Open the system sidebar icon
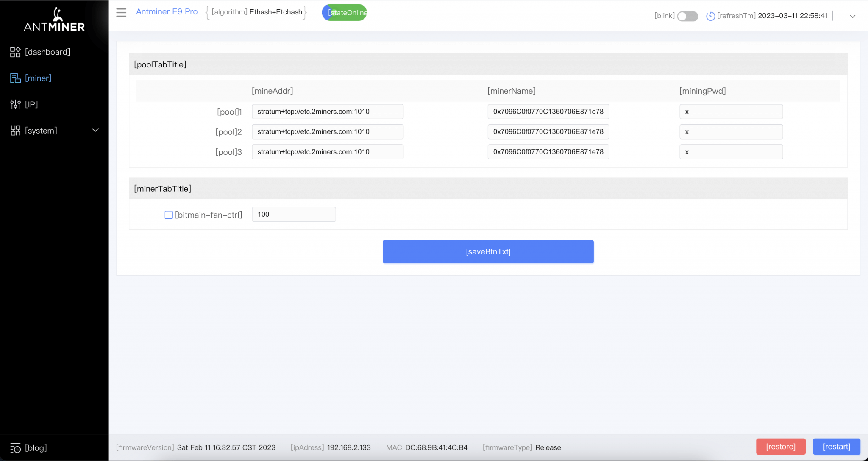This screenshot has width=868, height=461. [x=15, y=131]
